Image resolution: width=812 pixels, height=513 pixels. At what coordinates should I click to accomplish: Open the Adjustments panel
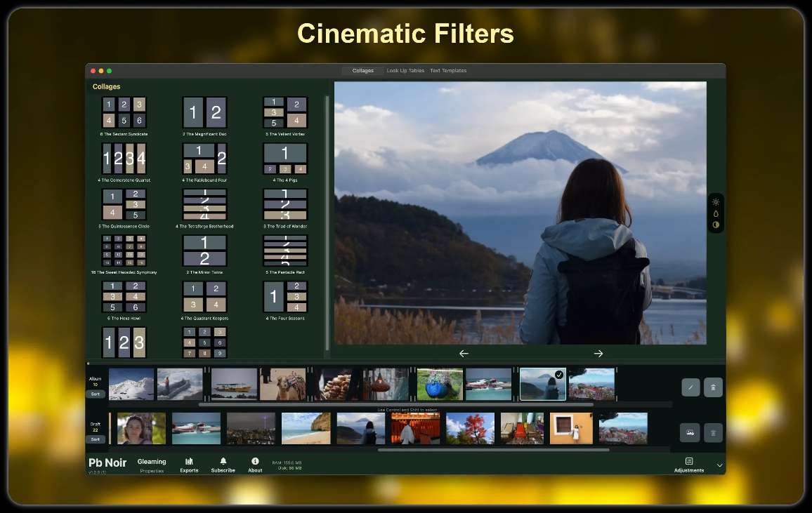click(x=689, y=465)
